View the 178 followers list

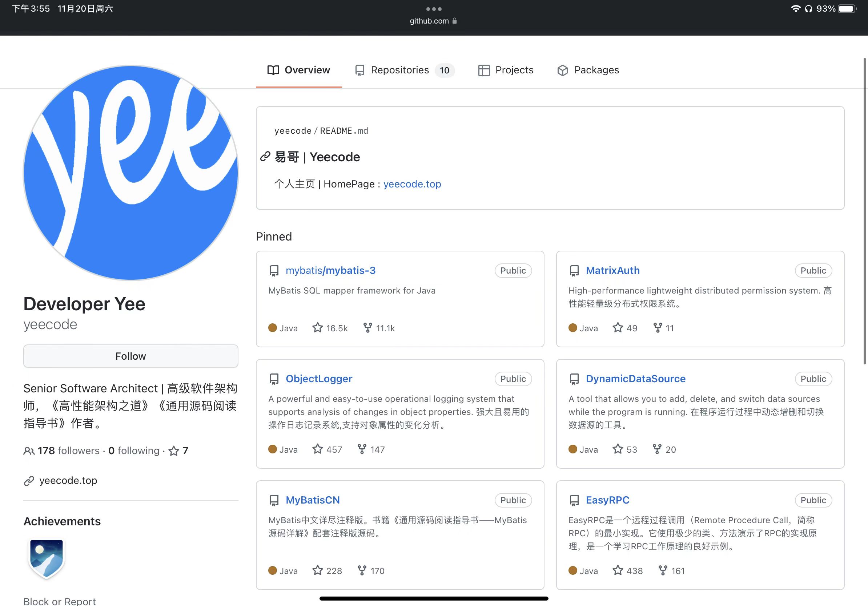(68, 451)
